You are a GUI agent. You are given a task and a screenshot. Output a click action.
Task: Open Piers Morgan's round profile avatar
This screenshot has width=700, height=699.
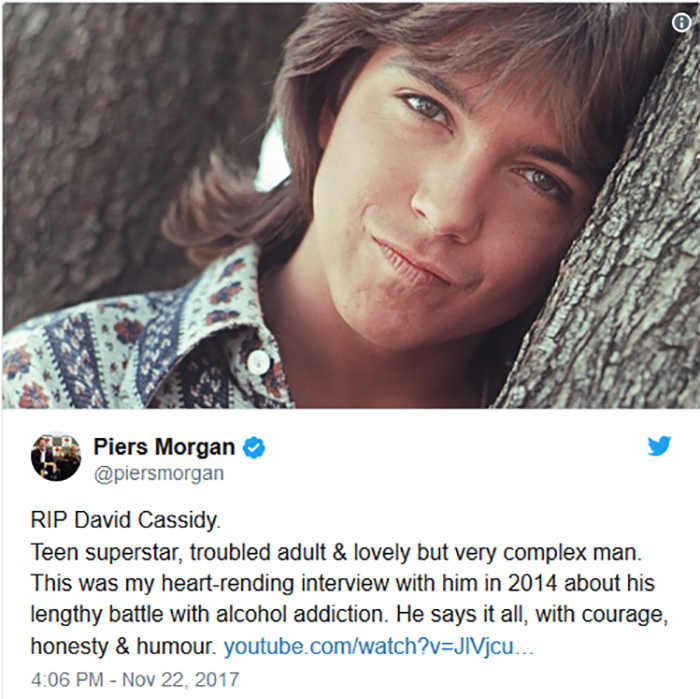(x=56, y=456)
